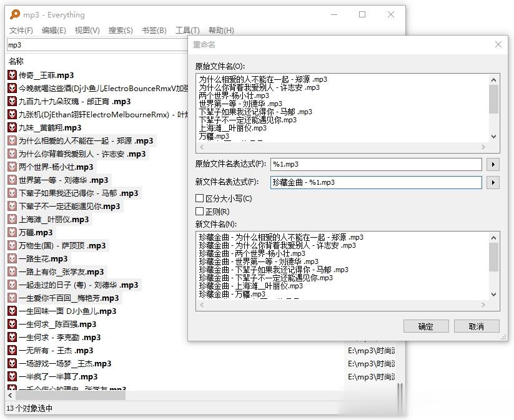Click the 原始文件名表达式 input field
The image size is (514, 420).
click(376, 164)
